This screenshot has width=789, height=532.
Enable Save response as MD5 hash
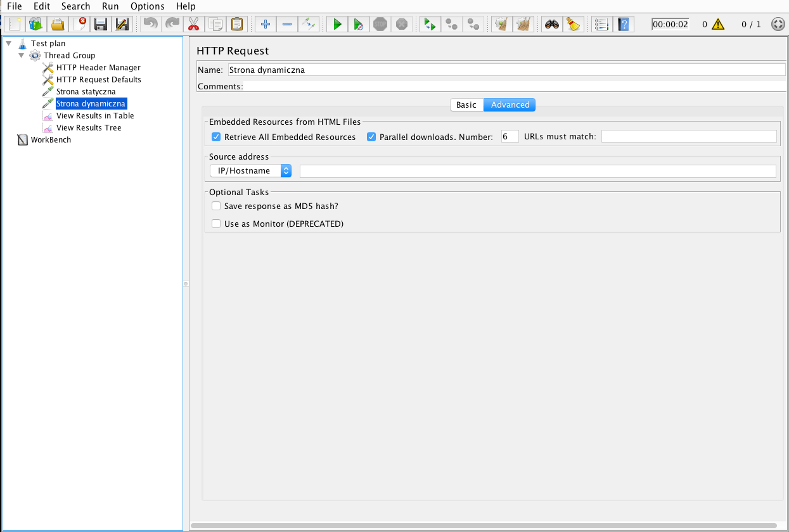pos(216,206)
